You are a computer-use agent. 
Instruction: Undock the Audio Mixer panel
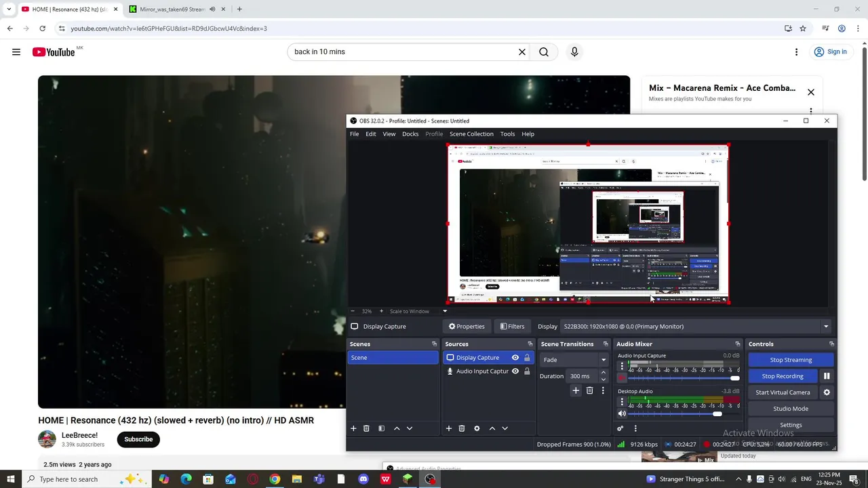tap(738, 344)
